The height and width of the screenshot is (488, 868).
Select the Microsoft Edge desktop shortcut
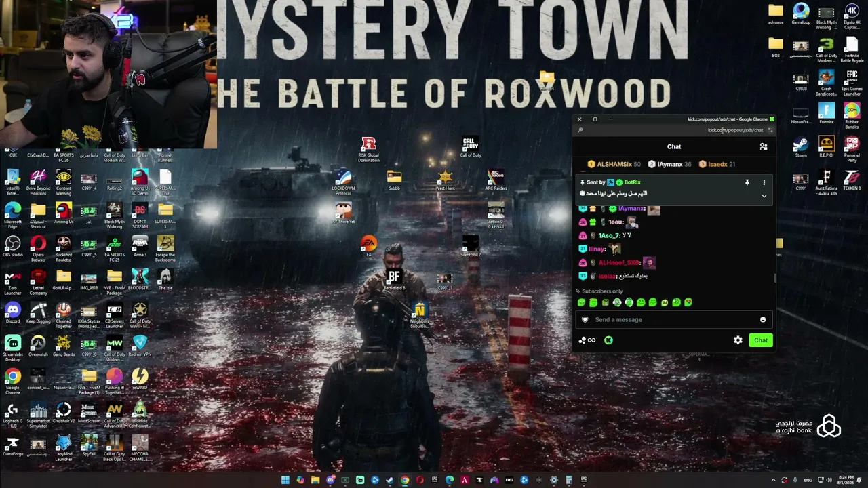(12, 214)
